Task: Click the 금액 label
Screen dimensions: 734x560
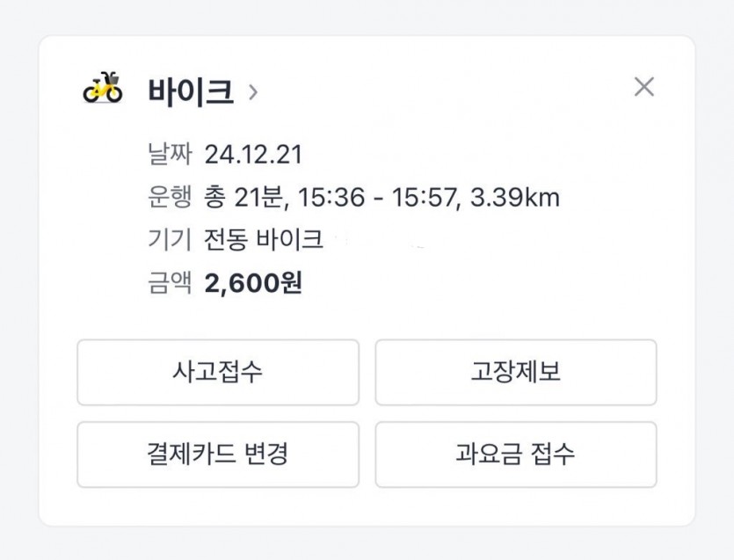Action: [x=170, y=283]
